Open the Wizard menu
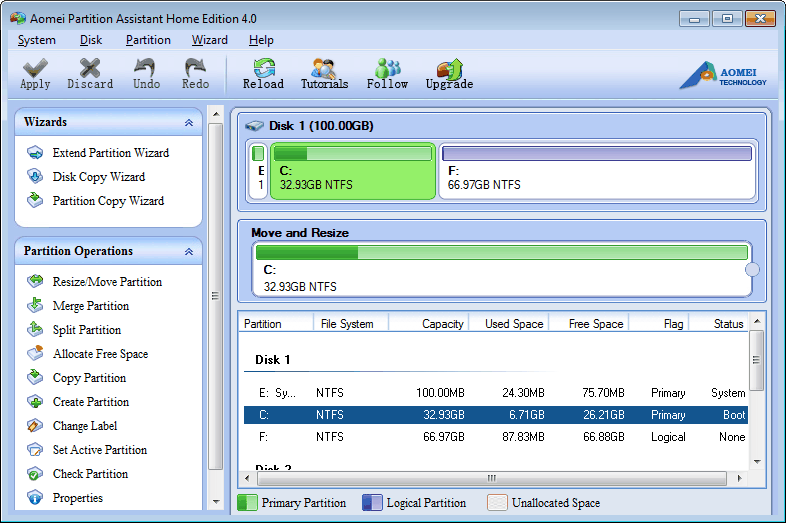The width and height of the screenshot is (786, 523). [210, 40]
